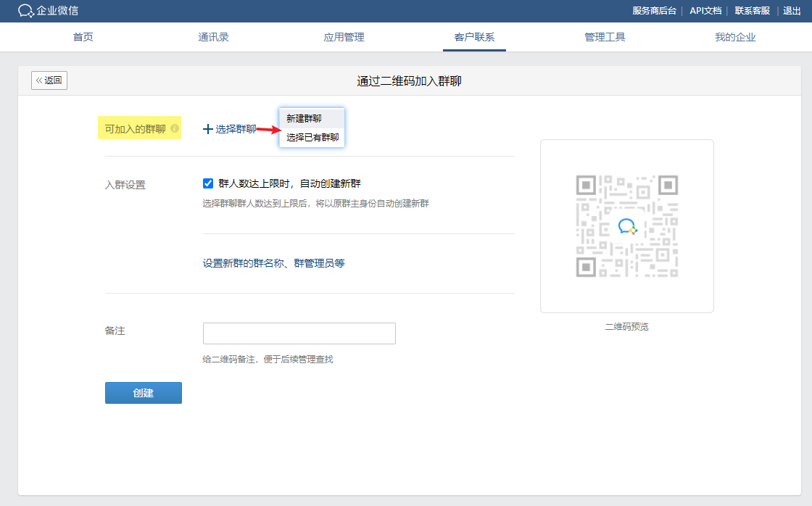Open the API文档 link
Viewport: 812px width, 506px height.
pyautogui.click(x=705, y=11)
